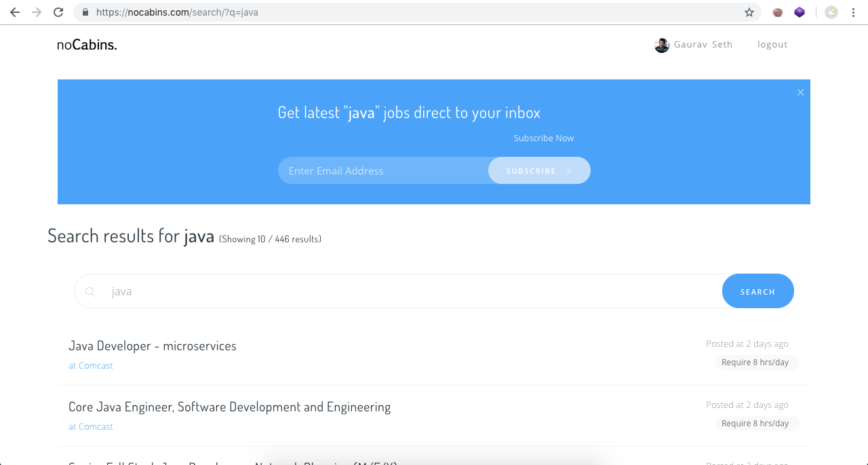Image resolution: width=868 pixels, height=465 pixels.
Task: Click the browser back arrow
Action: tap(15, 12)
